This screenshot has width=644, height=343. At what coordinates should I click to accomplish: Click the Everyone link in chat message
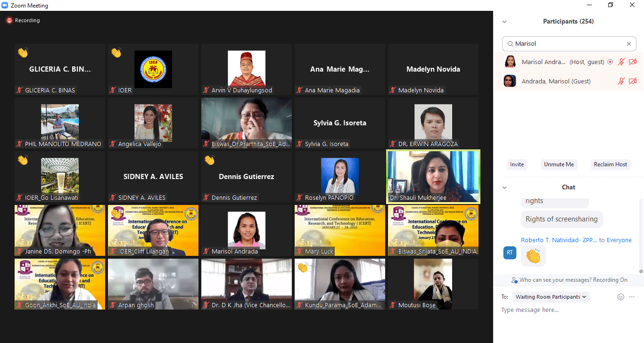coord(619,240)
